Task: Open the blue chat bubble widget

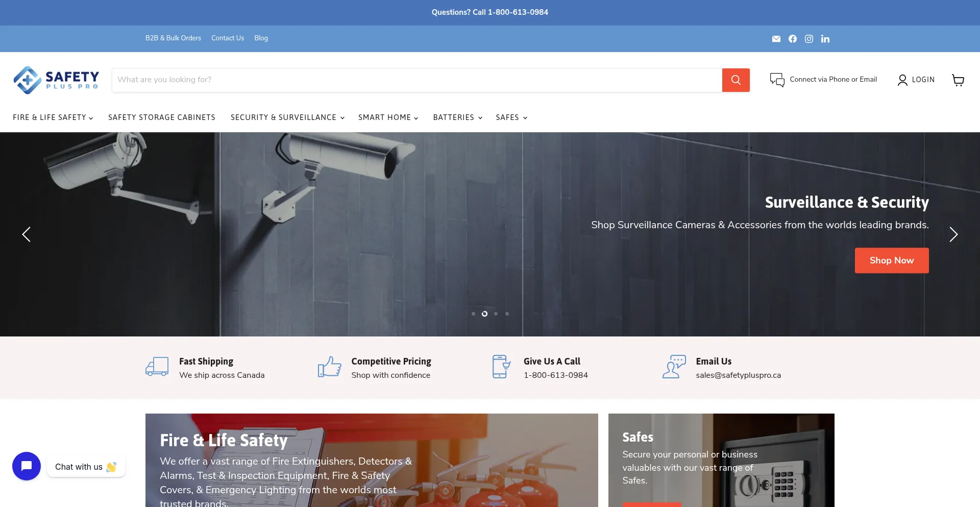Action: [27, 466]
